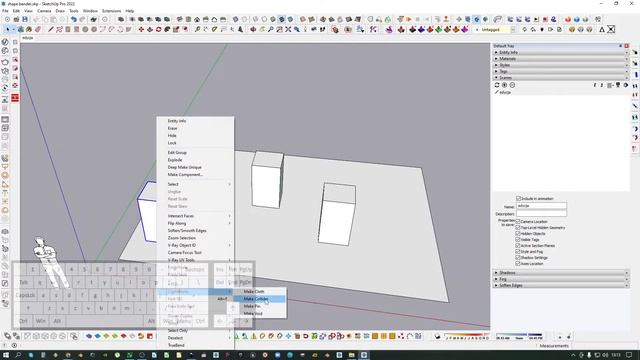Open the Untagged tag dropdown
The image size is (640, 360).
click(x=513, y=29)
